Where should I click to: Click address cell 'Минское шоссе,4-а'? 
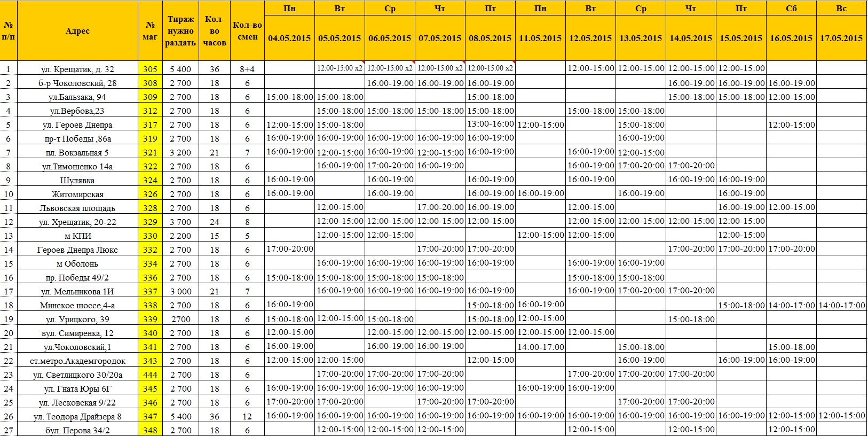(x=77, y=305)
